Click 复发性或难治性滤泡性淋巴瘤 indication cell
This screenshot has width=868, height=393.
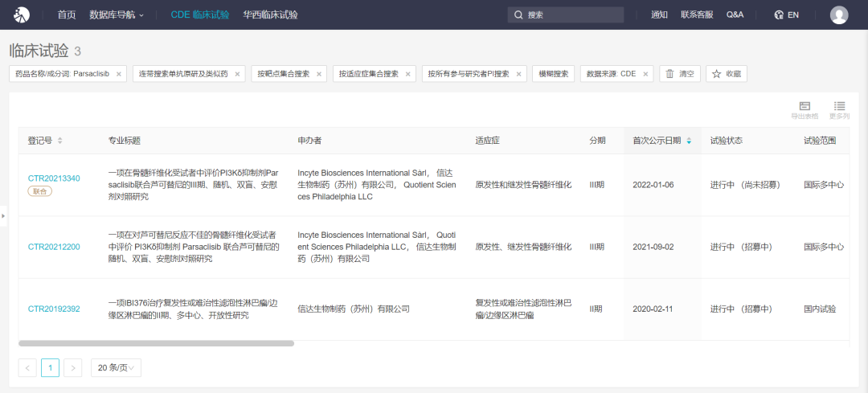point(523,309)
